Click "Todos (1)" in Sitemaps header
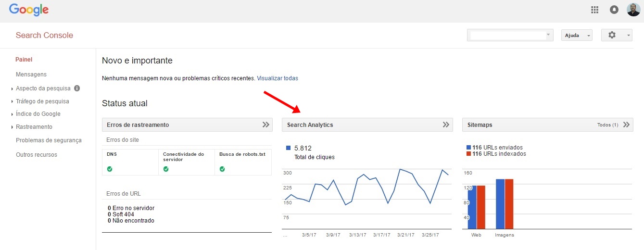 [608, 125]
